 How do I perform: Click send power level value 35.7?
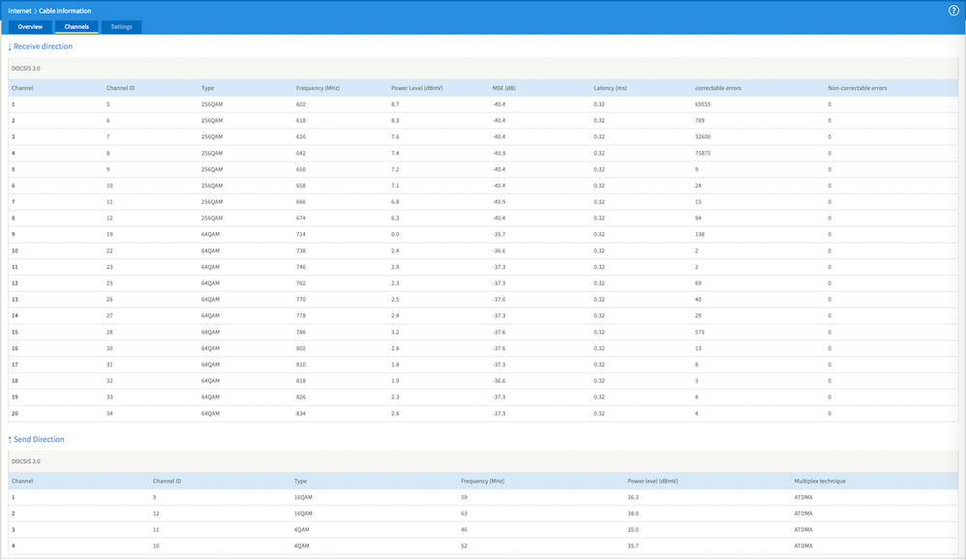tap(633, 545)
